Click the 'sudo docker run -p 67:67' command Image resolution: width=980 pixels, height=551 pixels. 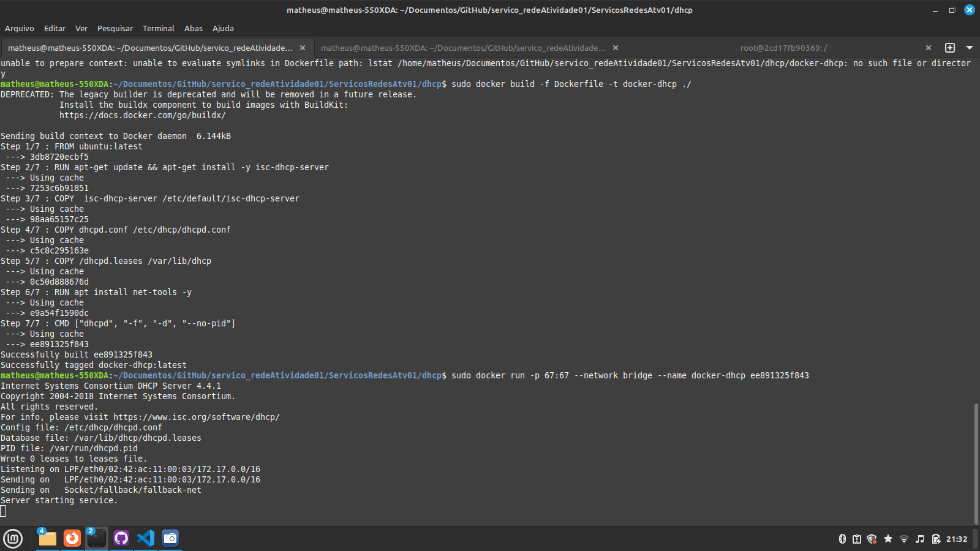tap(630, 375)
